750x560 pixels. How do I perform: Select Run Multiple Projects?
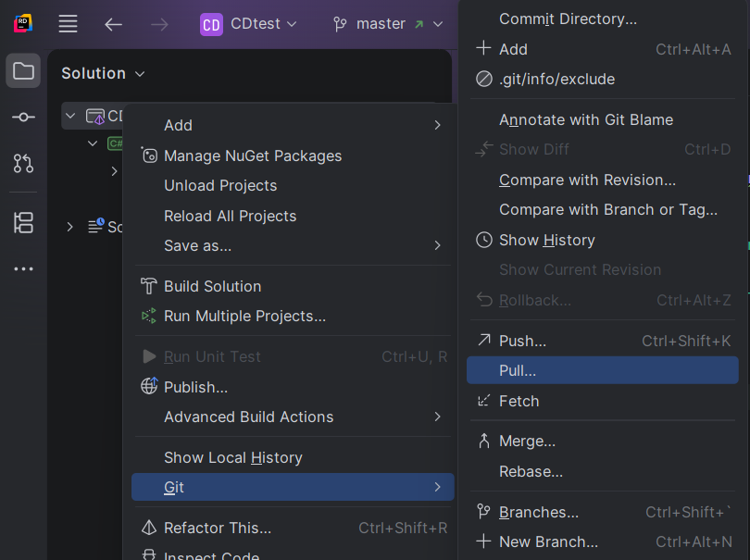click(293, 317)
